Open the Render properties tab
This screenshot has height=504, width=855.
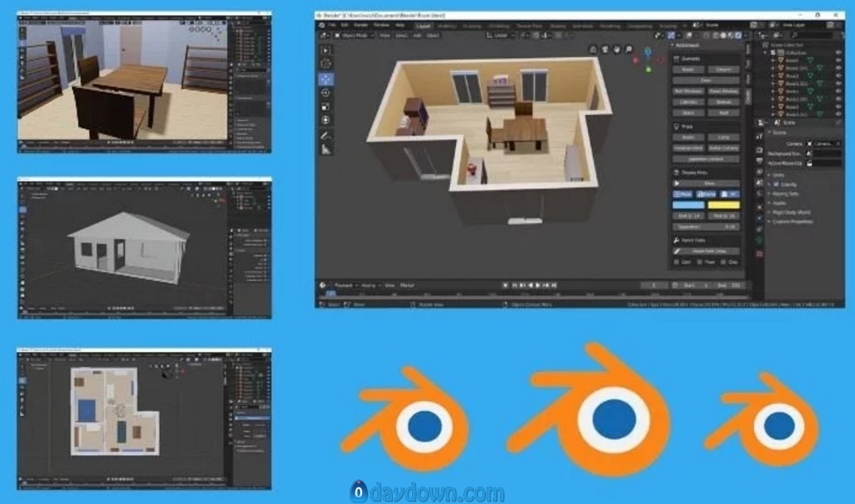click(x=759, y=150)
